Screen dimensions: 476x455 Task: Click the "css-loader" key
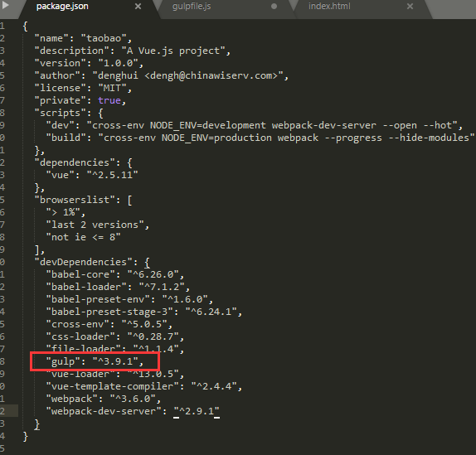pyautogui.click(x=80, y=336)
